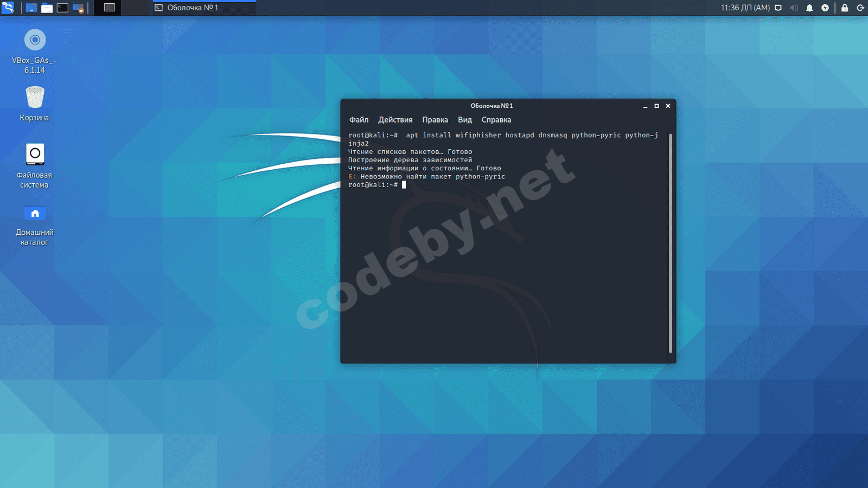Click the terminal title bar text Оболочка №1
The width and height of the screenshot is (868, 488).
(492, 106)
